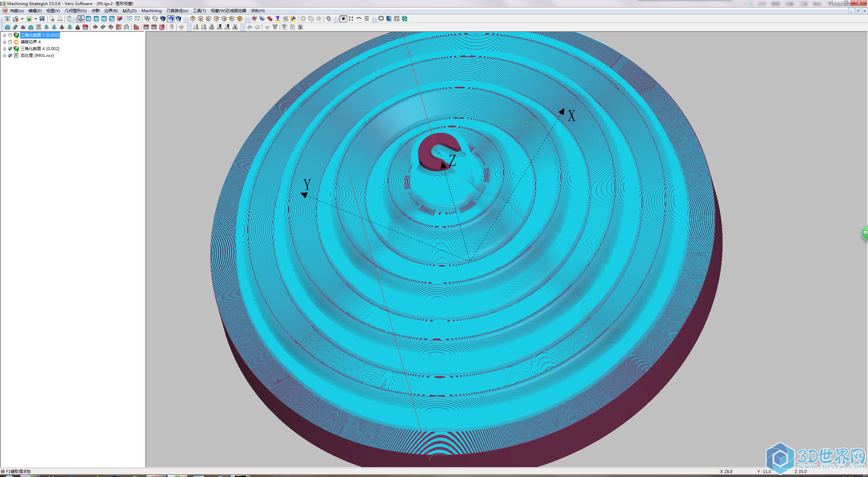
Task: Click the radial red toolpath pattern icon
Action: [103, 27]
